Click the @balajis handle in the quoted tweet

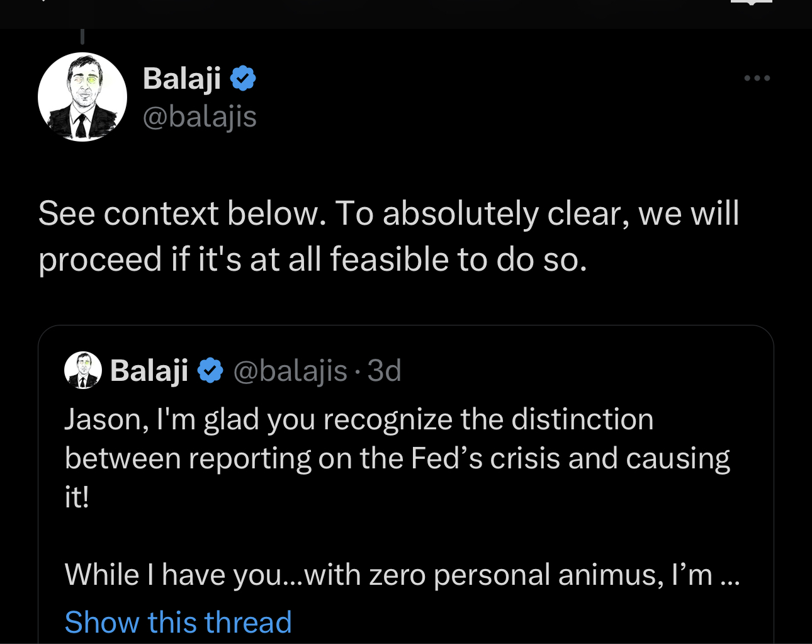pos(290,371)
